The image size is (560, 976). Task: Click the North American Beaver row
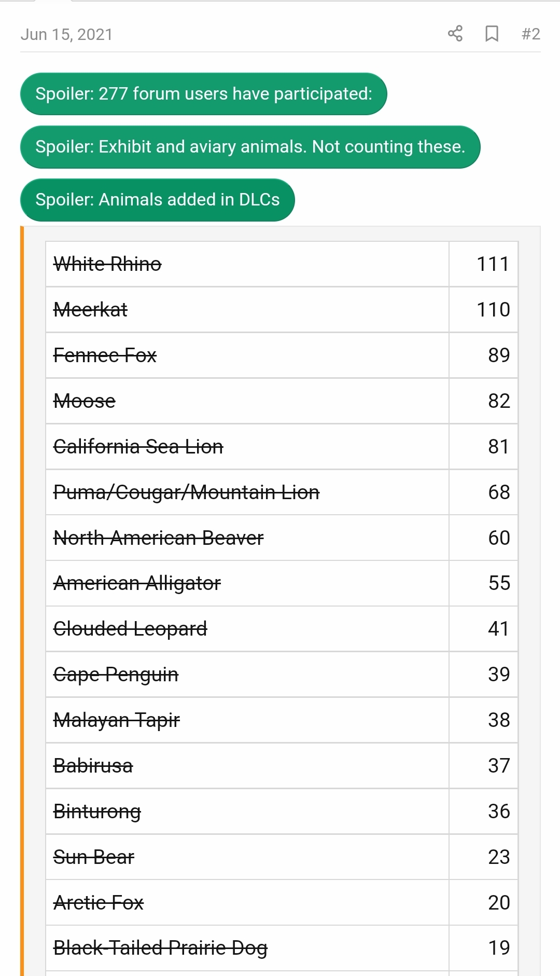click(282, 538)
